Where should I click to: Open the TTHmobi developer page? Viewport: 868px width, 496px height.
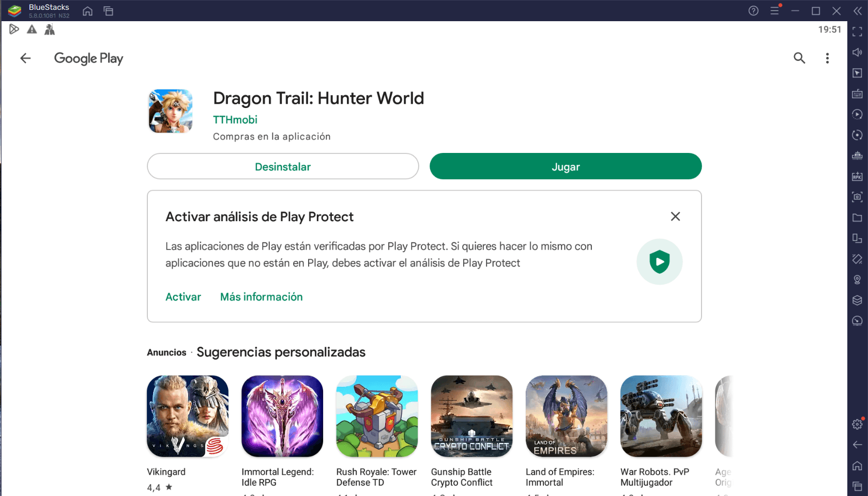[x=235, y=120]
